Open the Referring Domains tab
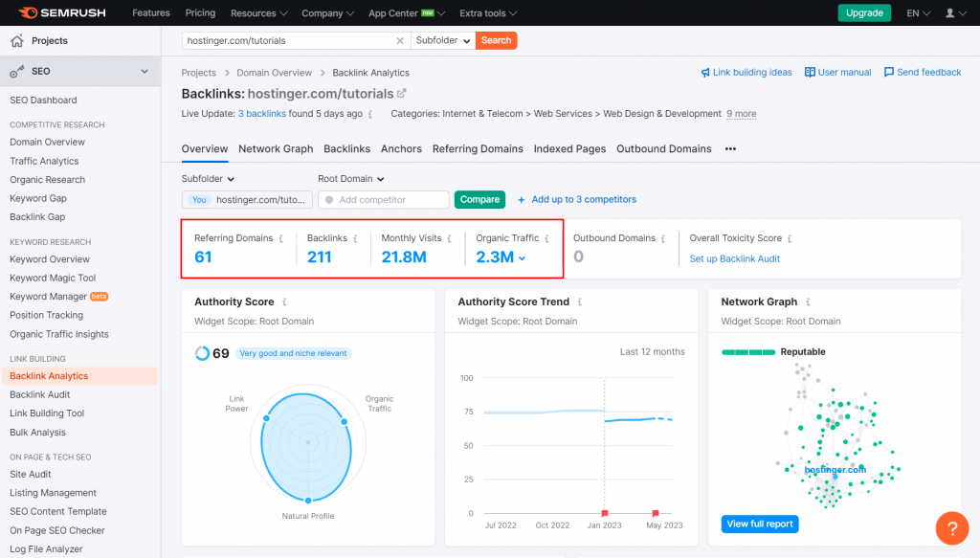Image resolution: width=980 pixels, height=558 pixels. [x=478, y=149]
